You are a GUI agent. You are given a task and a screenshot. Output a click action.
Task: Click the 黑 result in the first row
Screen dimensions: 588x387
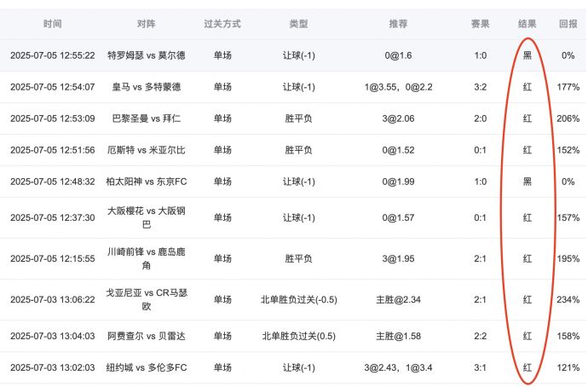tap(527, 55)
